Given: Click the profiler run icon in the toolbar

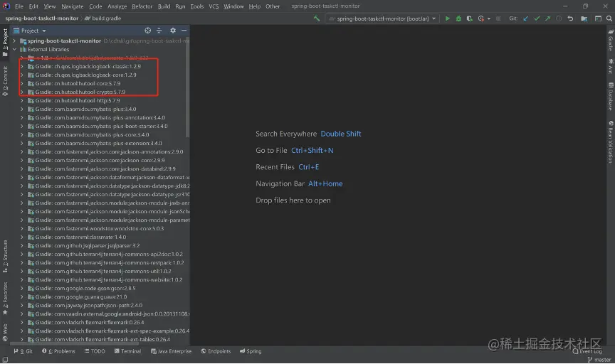Looking at the screenshot, I should click(x=480, y=18).
